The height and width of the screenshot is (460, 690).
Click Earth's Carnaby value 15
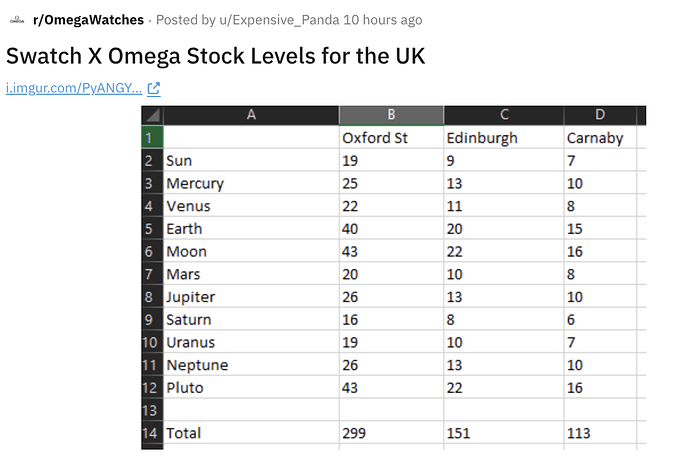point(600,228)
